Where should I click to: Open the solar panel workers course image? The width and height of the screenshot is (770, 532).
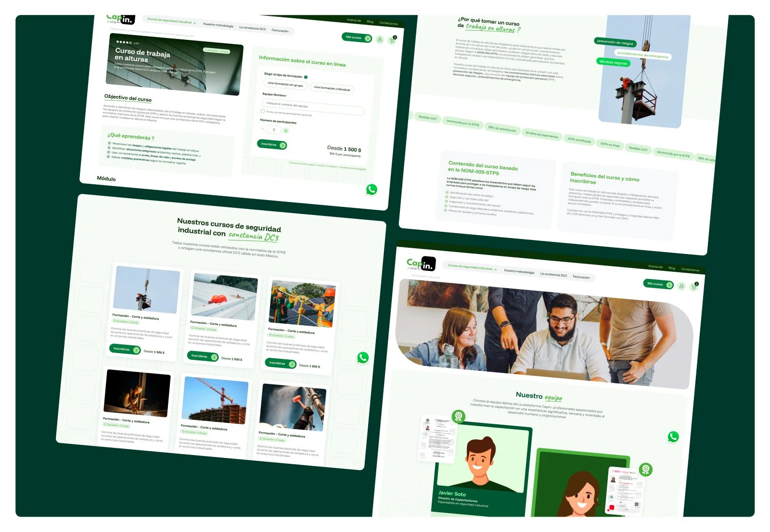coord(302,304)
